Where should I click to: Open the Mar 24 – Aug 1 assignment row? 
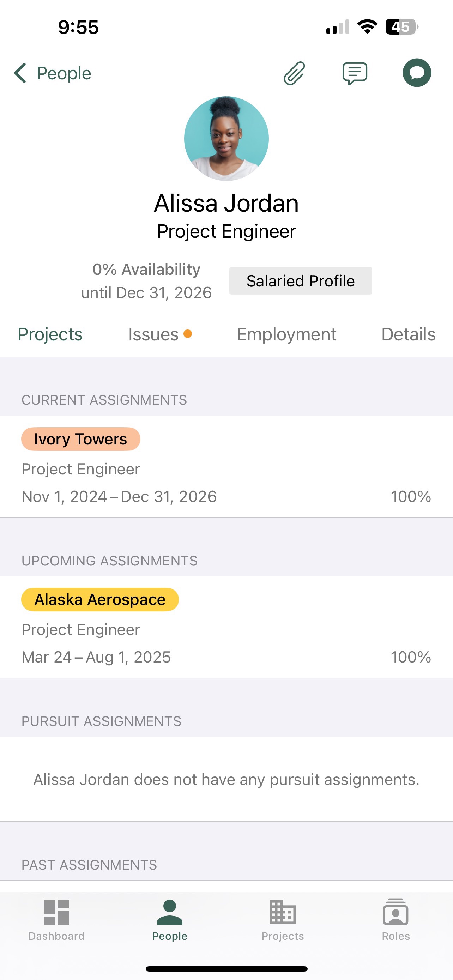pos(226,627)
